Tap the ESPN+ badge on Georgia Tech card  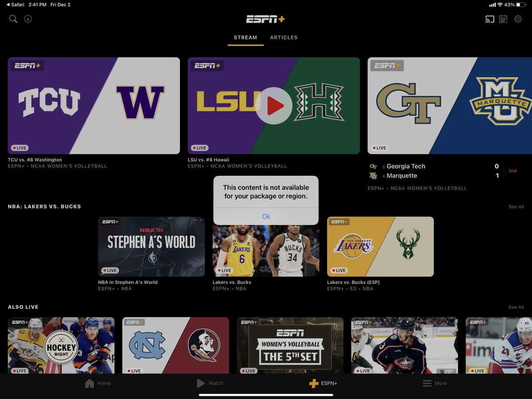point(387,66)
